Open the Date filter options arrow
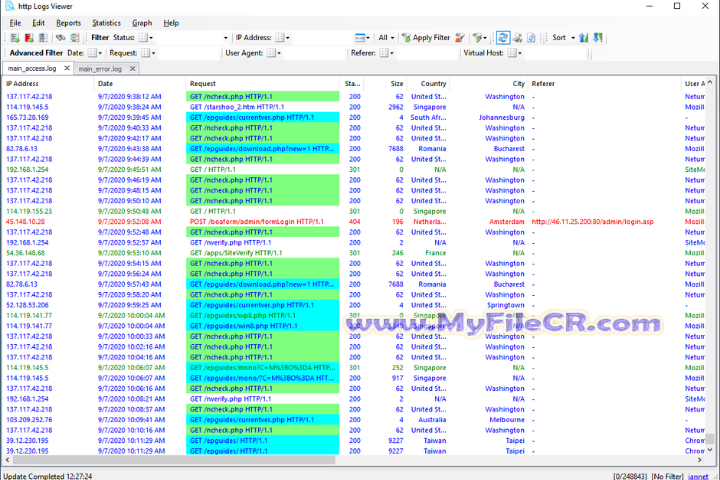This screenshot has height=480, width=720. point(100,53)
